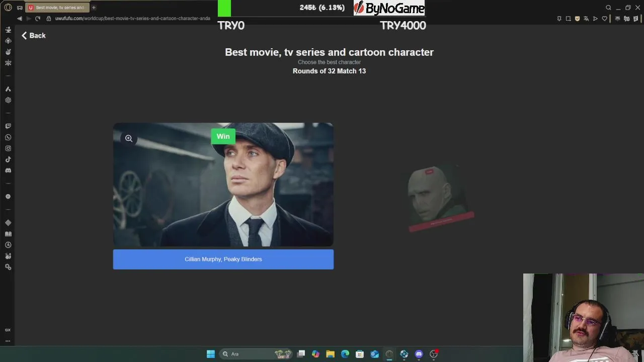Open Twitch in the sidebar
This screenshot has height=362, width=644.
tap(8, 126)
